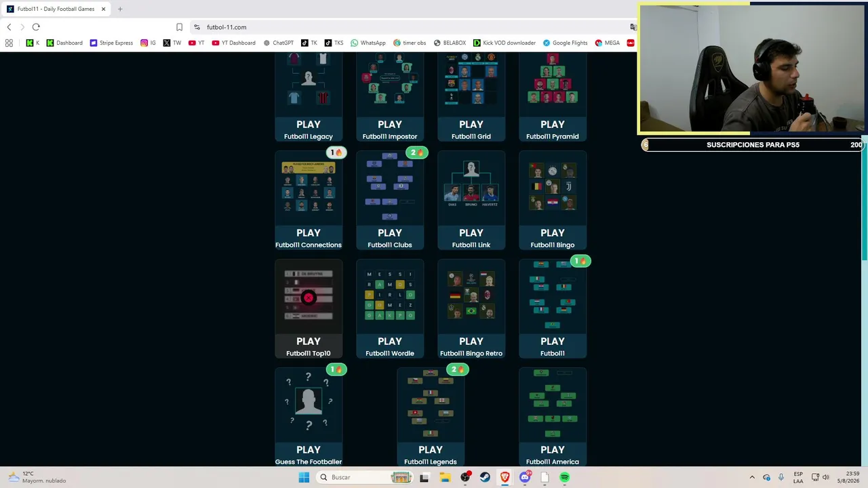
Task: Click the taskbar Buscar search box
Action: pyautogui.click(x=365, y=477)
